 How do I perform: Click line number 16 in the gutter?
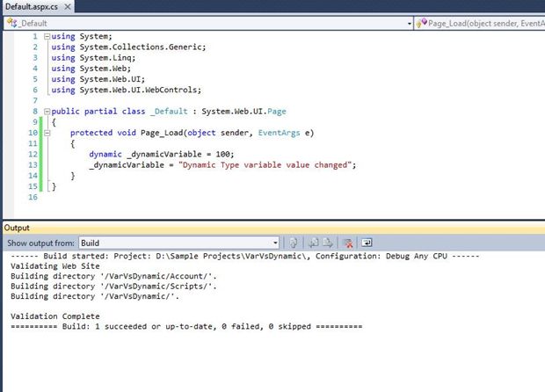coord(33,197)
